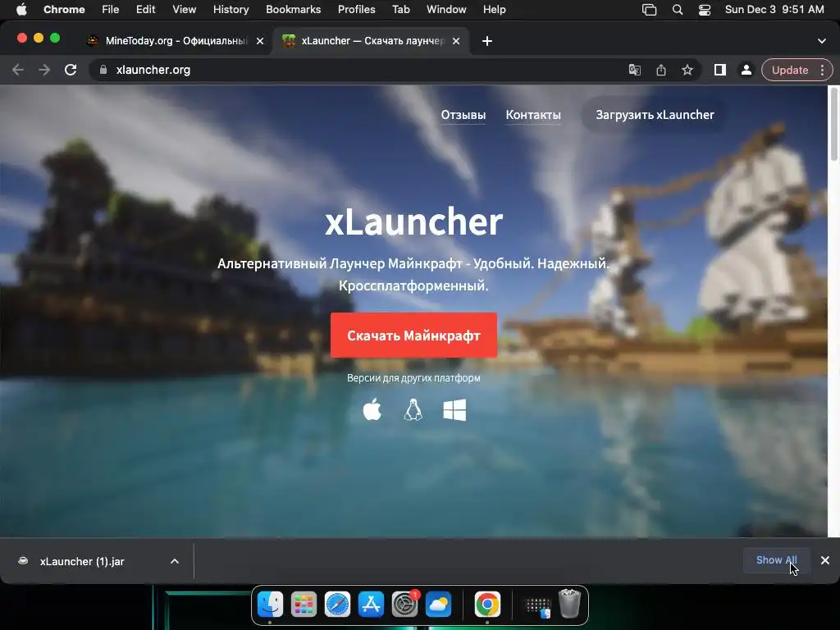The width and height of the screenshot is (840, 630).
Task: Close the MineToday.org tab
Action: [260, 41]
